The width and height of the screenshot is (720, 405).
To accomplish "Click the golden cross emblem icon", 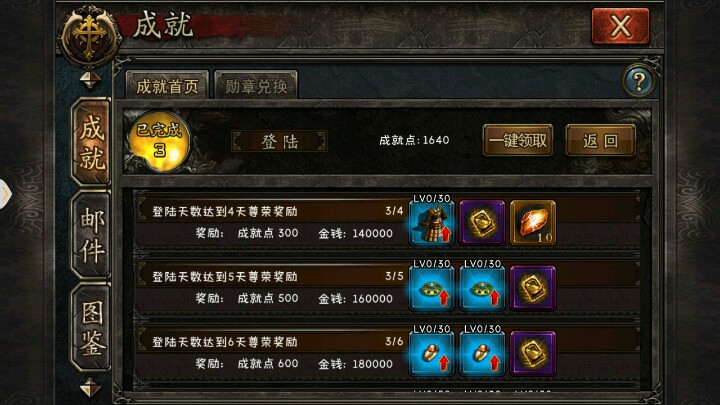I will (90, 36).
